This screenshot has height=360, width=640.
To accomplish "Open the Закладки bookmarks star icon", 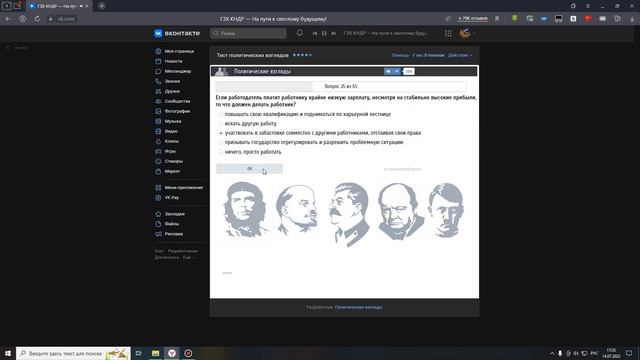I will [x=158, y=214].
